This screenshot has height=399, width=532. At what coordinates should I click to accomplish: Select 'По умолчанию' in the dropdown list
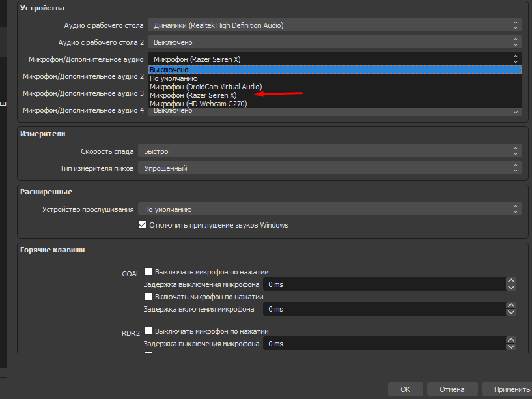pyautogui.click(x=173, y=78)
